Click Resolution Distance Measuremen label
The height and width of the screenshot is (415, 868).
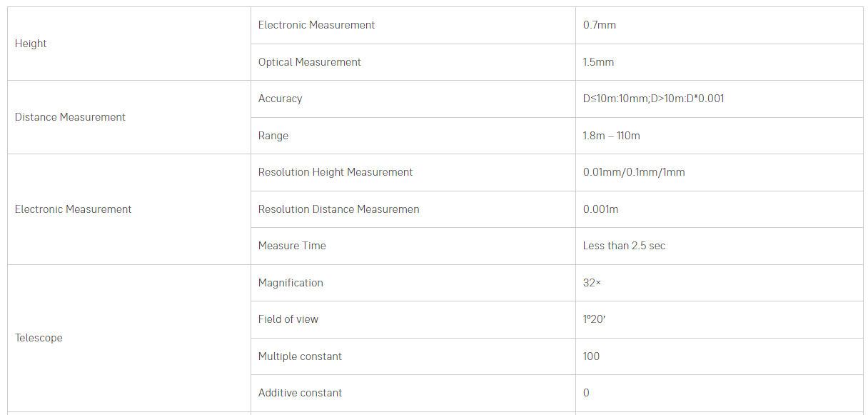339,209
